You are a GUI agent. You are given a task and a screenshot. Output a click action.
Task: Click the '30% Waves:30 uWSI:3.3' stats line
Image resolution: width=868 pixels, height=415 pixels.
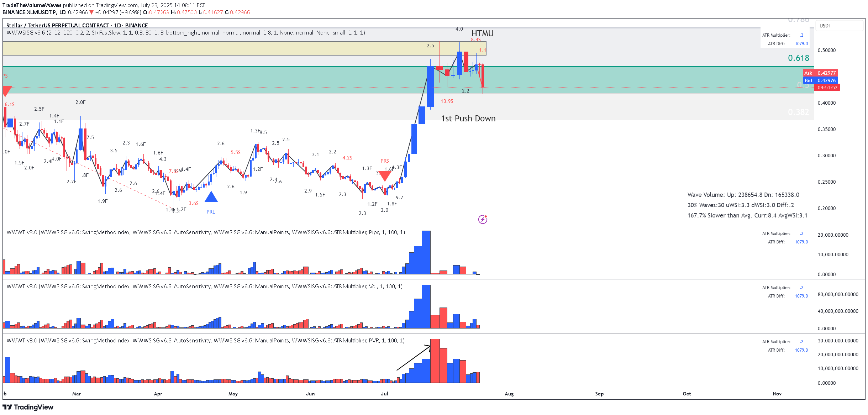click(x=741, y=205)
